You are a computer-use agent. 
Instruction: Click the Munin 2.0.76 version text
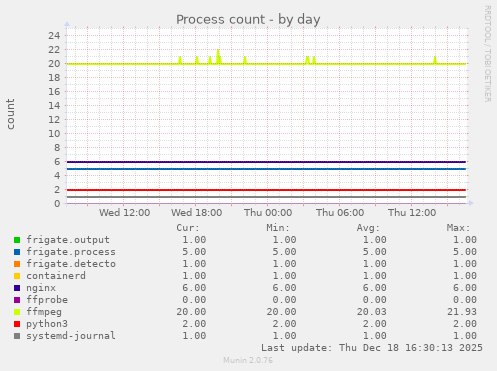click(x=248, y=360)
